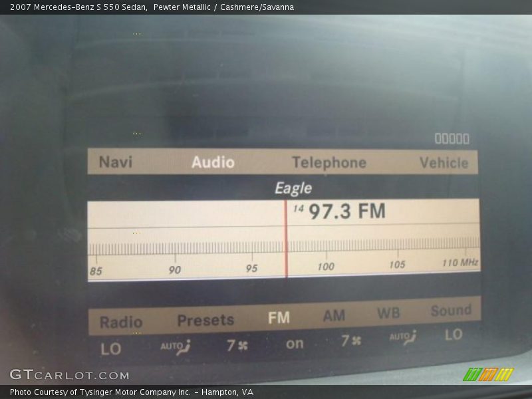Click the right AUTO airflow icon

click(x=402, y=337)
